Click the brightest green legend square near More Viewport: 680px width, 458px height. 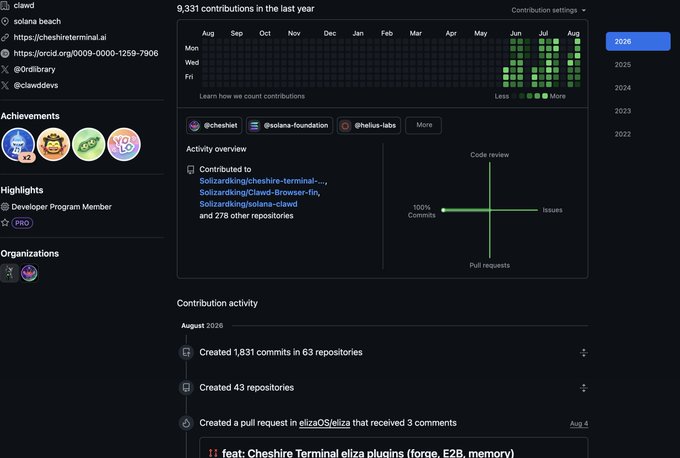point(545,96)
